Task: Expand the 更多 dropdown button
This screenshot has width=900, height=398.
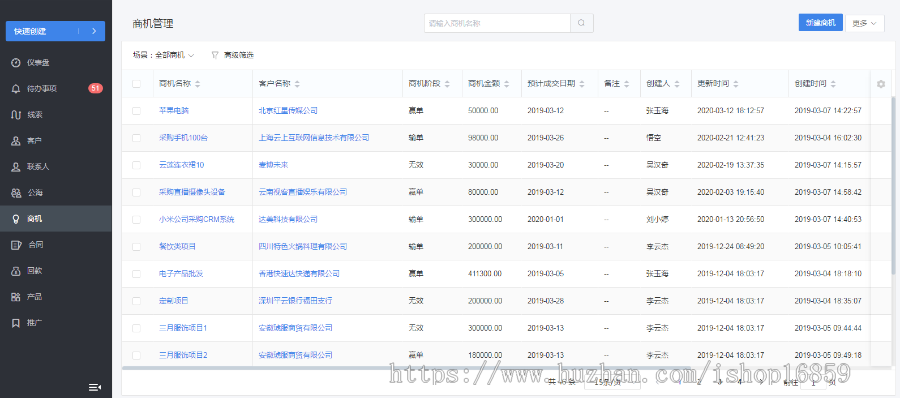Action: pos(864,24)
